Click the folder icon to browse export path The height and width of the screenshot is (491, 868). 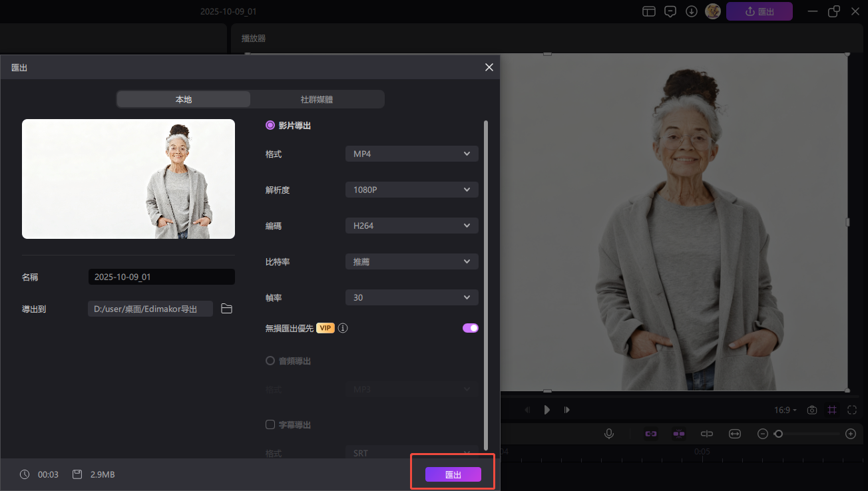[x=226, y=309]
